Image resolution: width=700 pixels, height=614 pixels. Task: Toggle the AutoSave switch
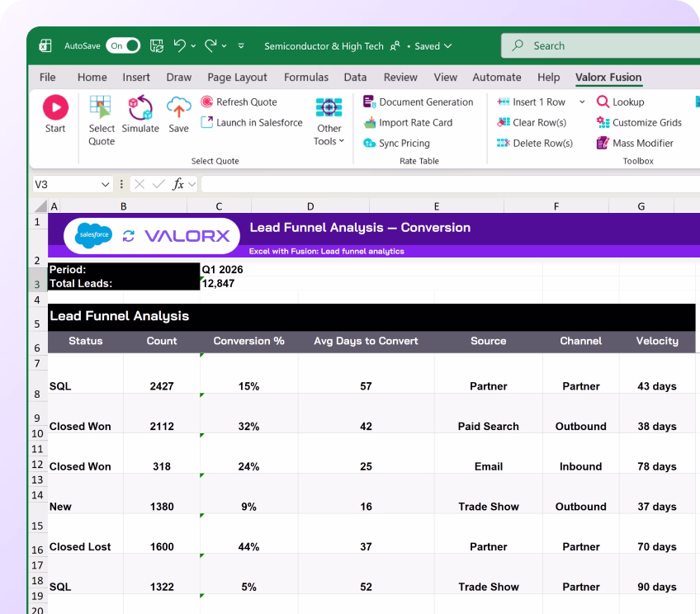click(x=123, y=45)
